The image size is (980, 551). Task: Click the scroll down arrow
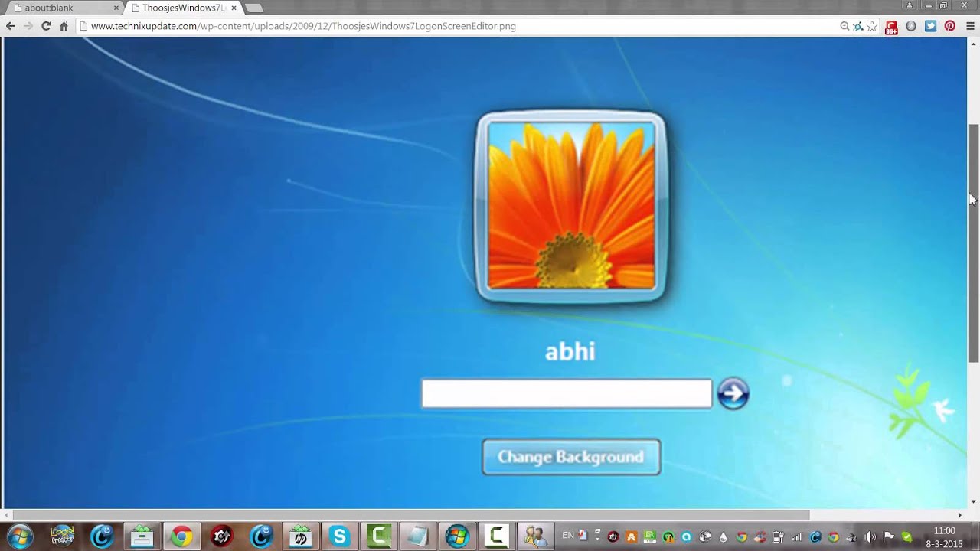pyautogui.click(x=973, y=502)
